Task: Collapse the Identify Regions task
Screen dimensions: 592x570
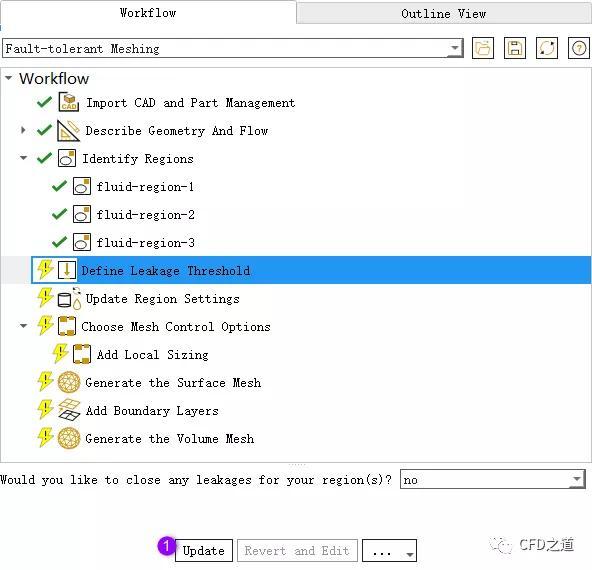Action: [23, 158]
